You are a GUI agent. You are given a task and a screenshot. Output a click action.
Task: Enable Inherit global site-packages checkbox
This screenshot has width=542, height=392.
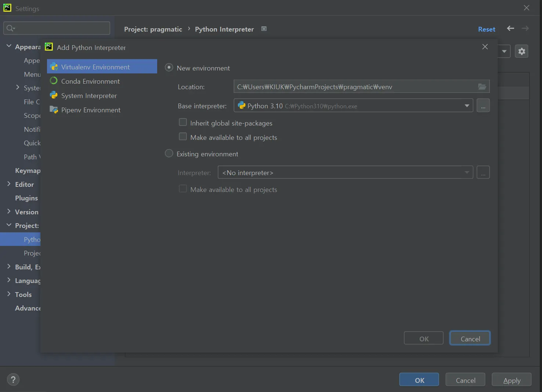tap(183, 123)
